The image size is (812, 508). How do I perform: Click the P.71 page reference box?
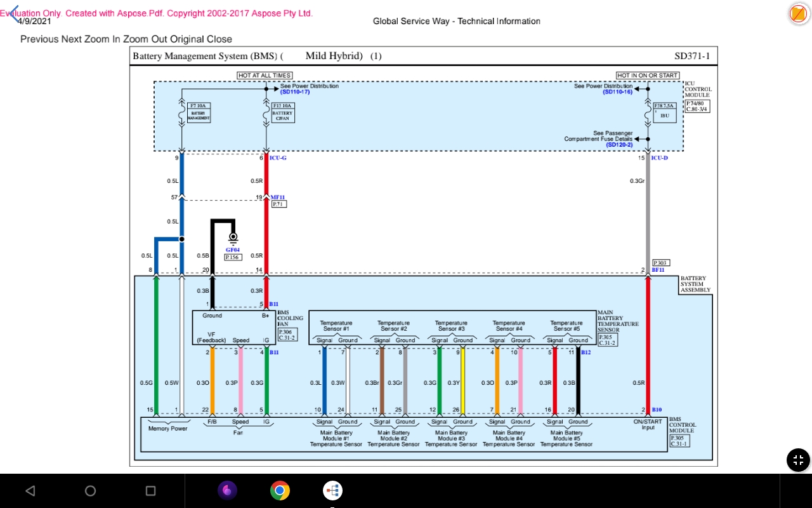(x=278, y=204)
